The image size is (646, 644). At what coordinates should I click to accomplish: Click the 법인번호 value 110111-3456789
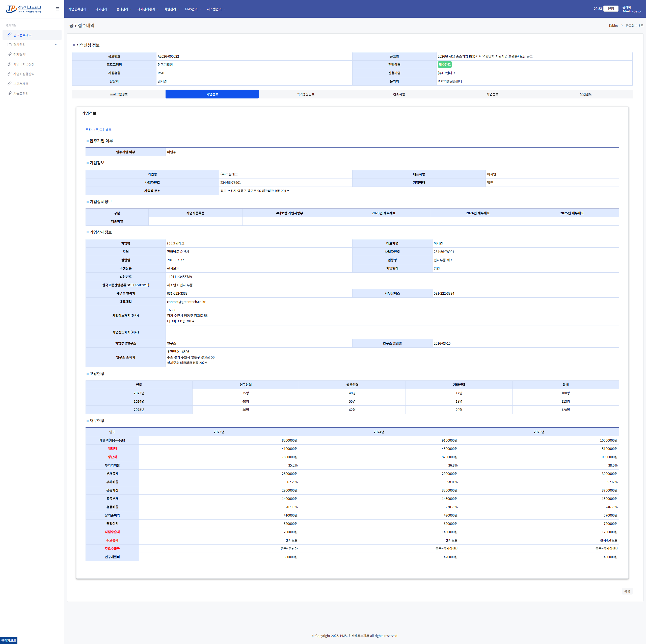pyautogui.click(x=180, y=277)
